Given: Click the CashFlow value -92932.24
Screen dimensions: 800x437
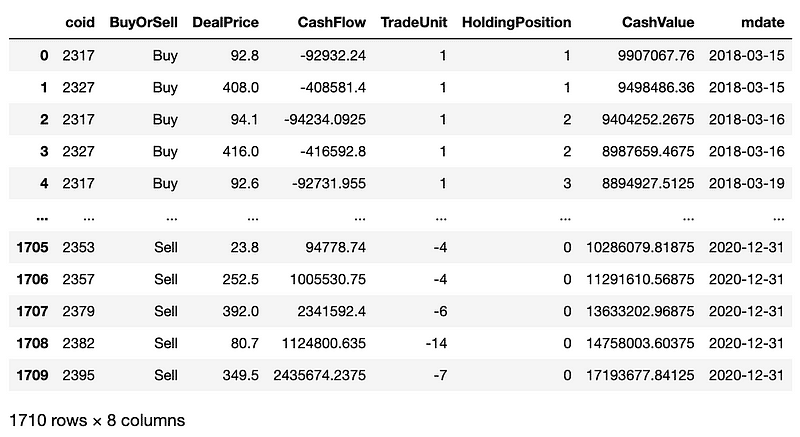Looking at the screenshot, I should point(326,56).
